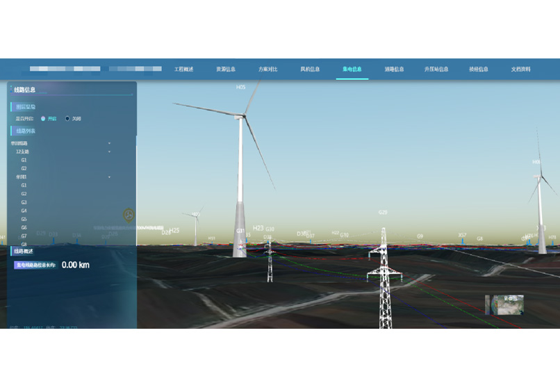Click the G29 tower label
This screenshot has height=392, width=560.
[383, 212]
